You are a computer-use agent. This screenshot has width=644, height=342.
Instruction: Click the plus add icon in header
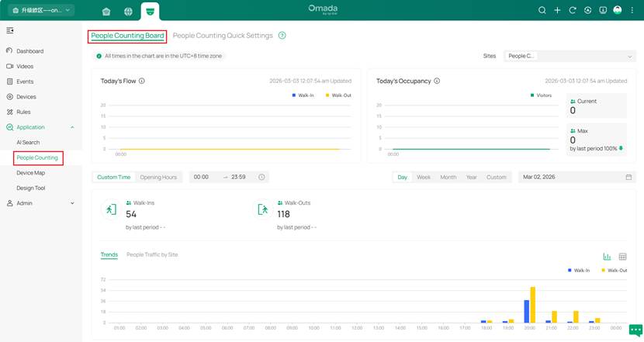[x=557, y=10]
